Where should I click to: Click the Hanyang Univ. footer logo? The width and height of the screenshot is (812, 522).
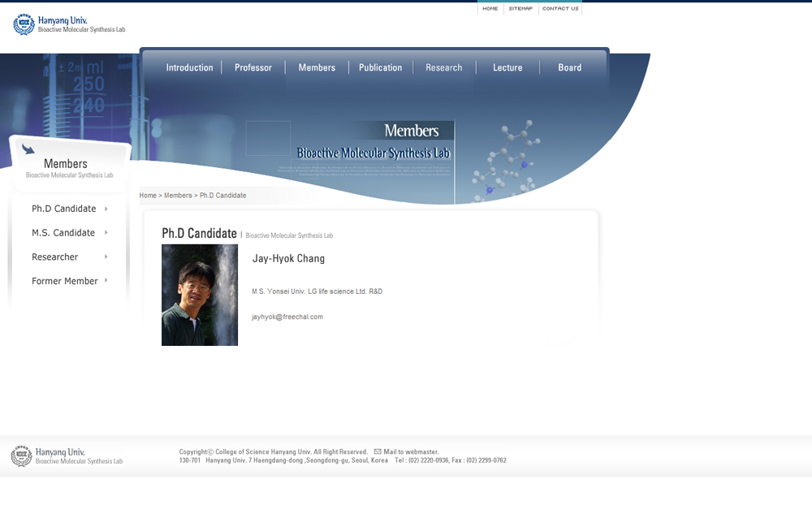67,456
